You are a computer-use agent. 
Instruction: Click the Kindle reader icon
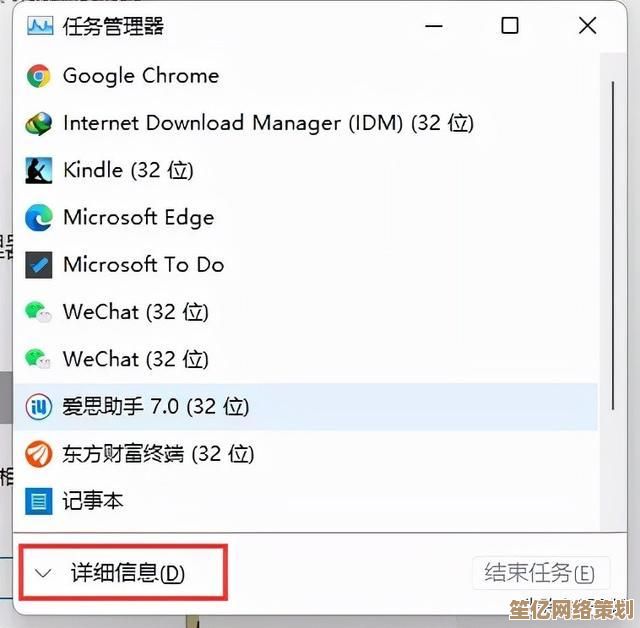click(x=39, y=171)
